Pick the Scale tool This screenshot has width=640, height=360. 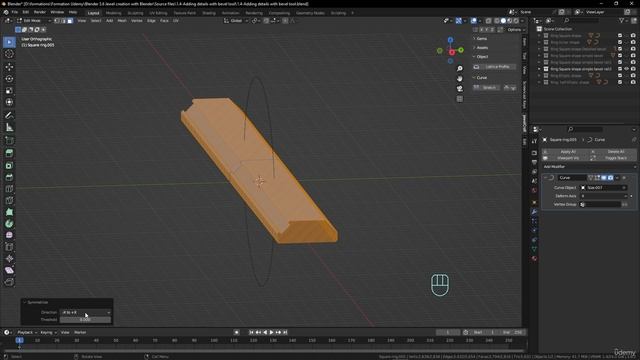point(9,90)
